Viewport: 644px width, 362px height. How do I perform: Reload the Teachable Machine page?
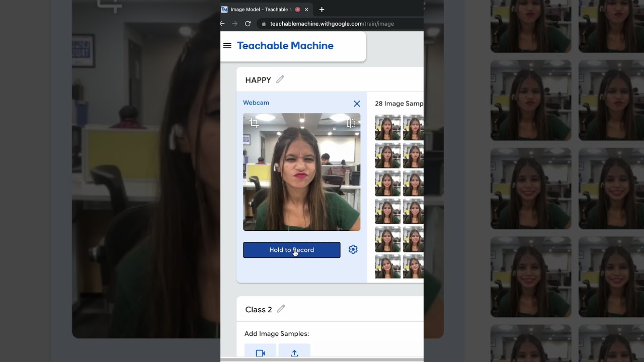click(248, 24)
